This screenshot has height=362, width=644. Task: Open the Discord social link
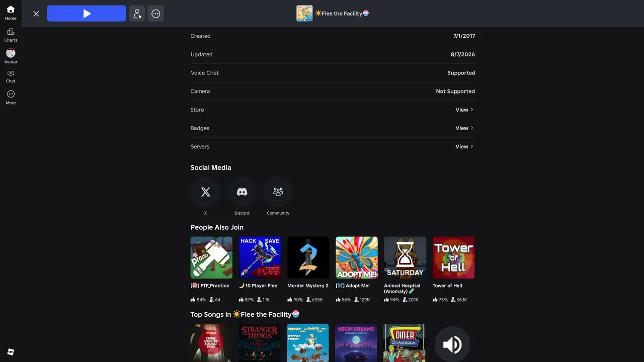pyautogui.click(x=242, y=192)
